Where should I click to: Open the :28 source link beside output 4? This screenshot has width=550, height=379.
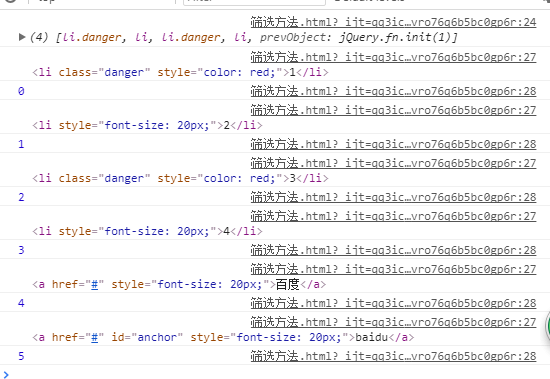coord(393,303)
